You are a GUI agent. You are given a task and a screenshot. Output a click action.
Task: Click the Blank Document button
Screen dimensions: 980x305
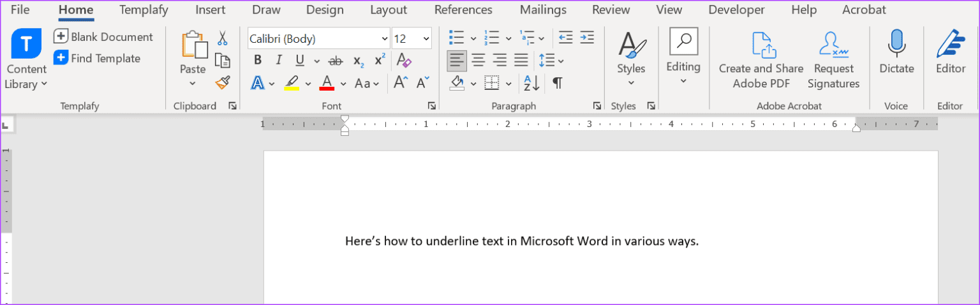(x=103, y=36)
